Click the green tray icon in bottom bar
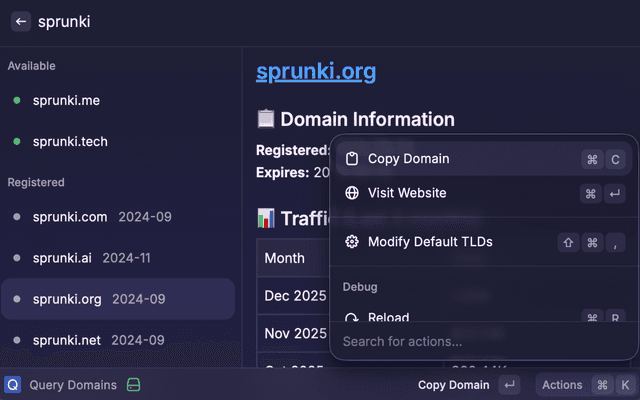 [x=133, y=385]
